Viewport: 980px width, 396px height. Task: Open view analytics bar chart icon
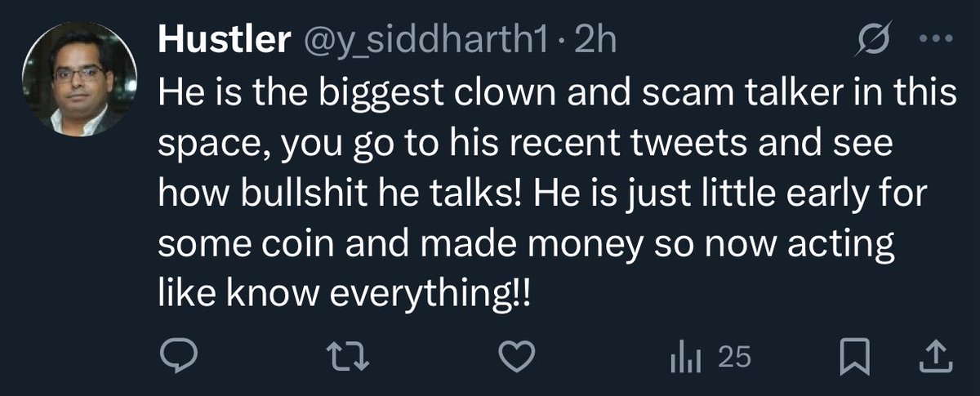pos(682,357)
